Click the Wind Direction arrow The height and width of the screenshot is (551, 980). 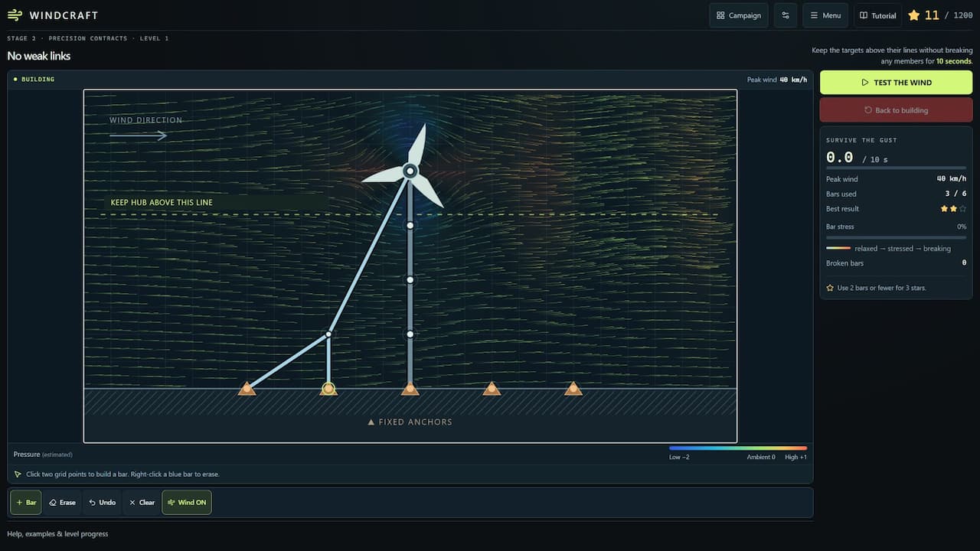click(x=139, y=135)
